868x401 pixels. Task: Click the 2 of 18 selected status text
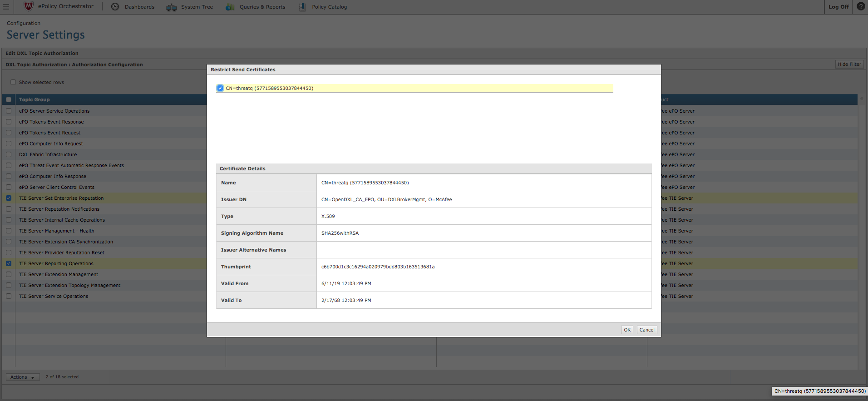point(62,377)
